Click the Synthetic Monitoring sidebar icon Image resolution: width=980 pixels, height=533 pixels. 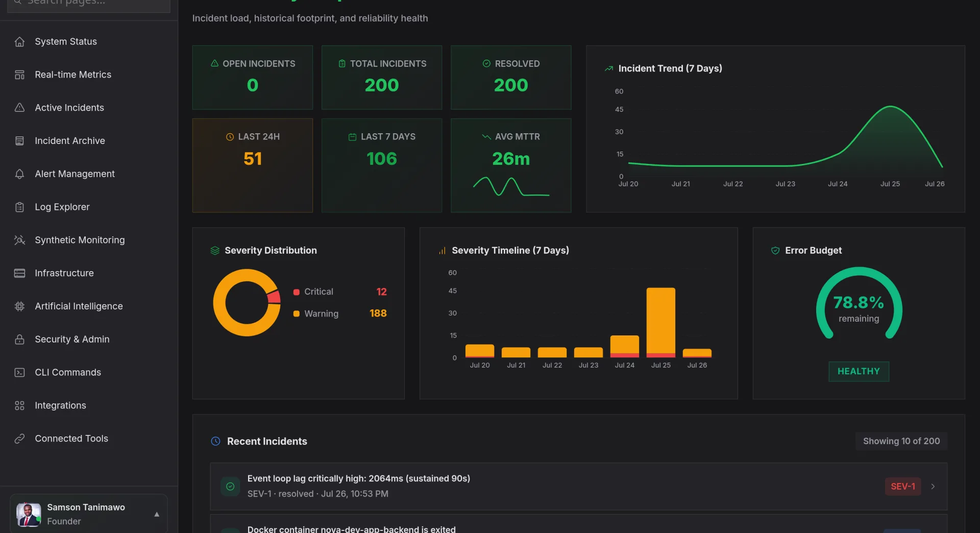click(19, 240)
